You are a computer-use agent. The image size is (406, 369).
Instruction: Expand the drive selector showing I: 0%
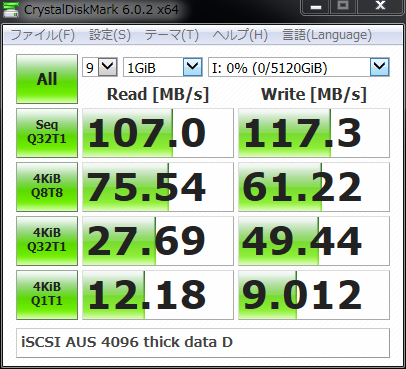(x=299, y=68)
